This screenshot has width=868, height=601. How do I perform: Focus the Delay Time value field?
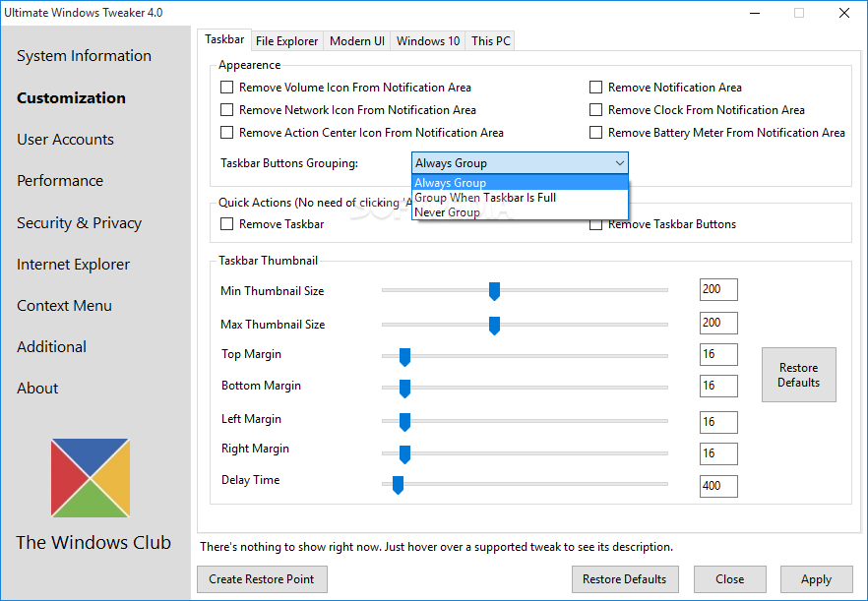click(x=718, y=486)
